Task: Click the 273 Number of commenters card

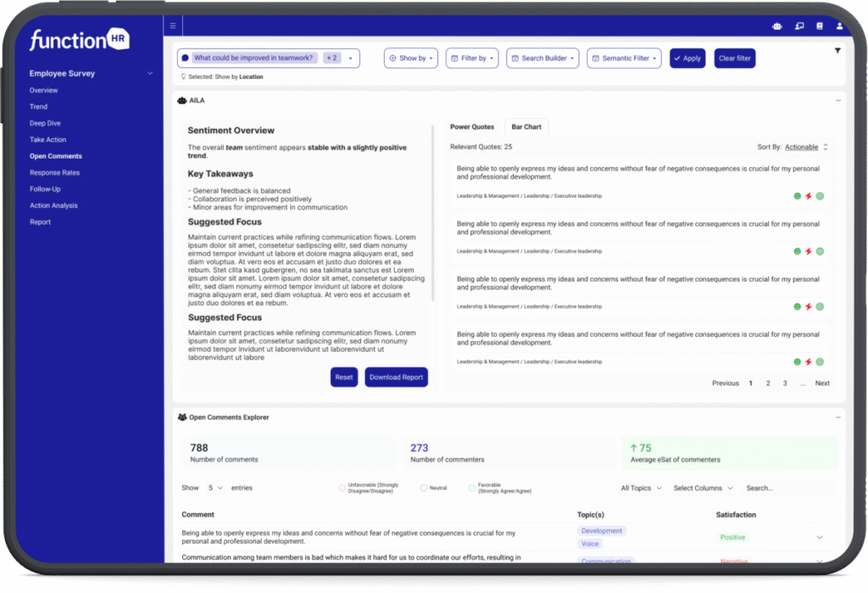Action: [509, 453]
